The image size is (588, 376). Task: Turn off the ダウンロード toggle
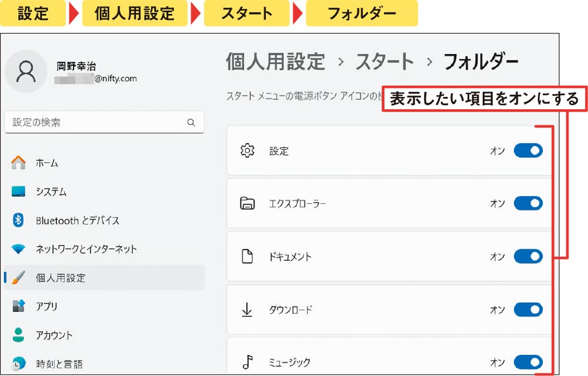[x=528, y=310]
